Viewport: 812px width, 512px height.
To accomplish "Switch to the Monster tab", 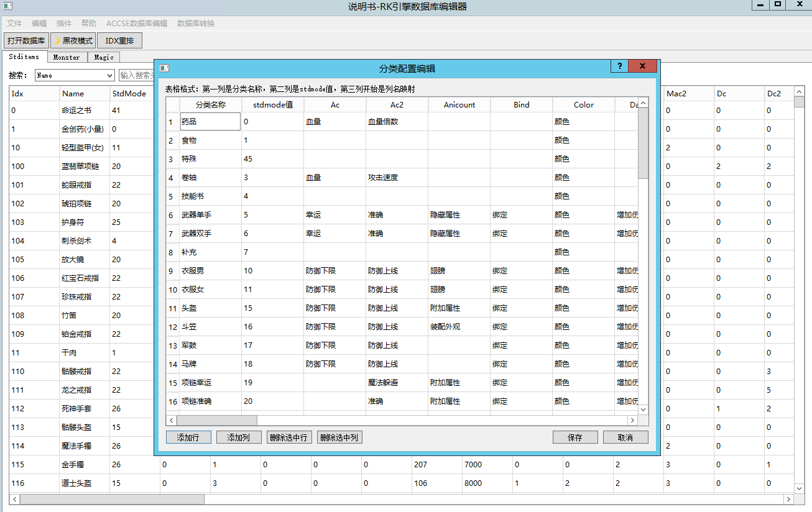I will [66, 57].
